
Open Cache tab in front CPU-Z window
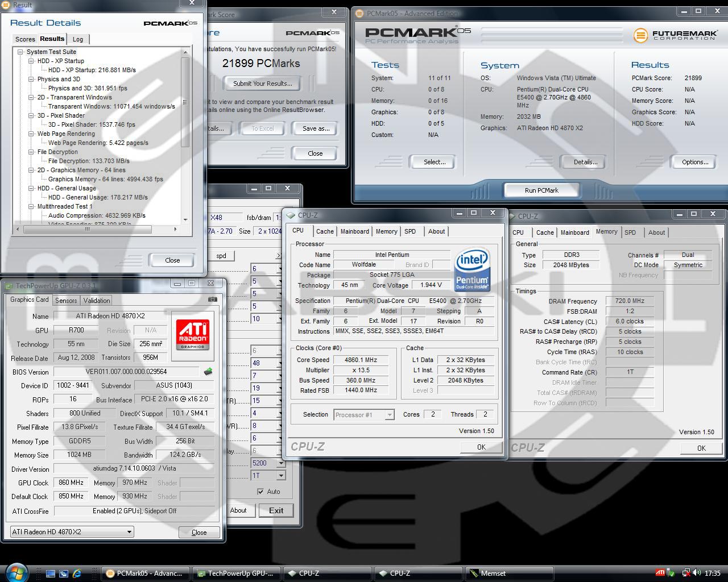325,231
